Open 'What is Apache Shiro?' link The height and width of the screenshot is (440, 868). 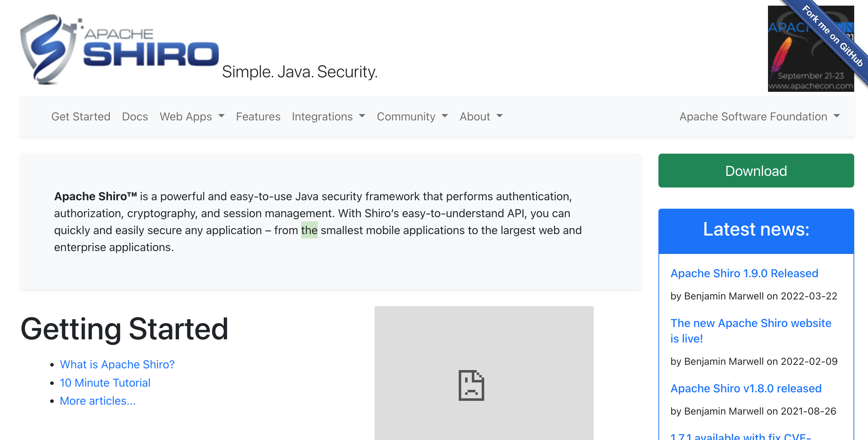[117, 364]
